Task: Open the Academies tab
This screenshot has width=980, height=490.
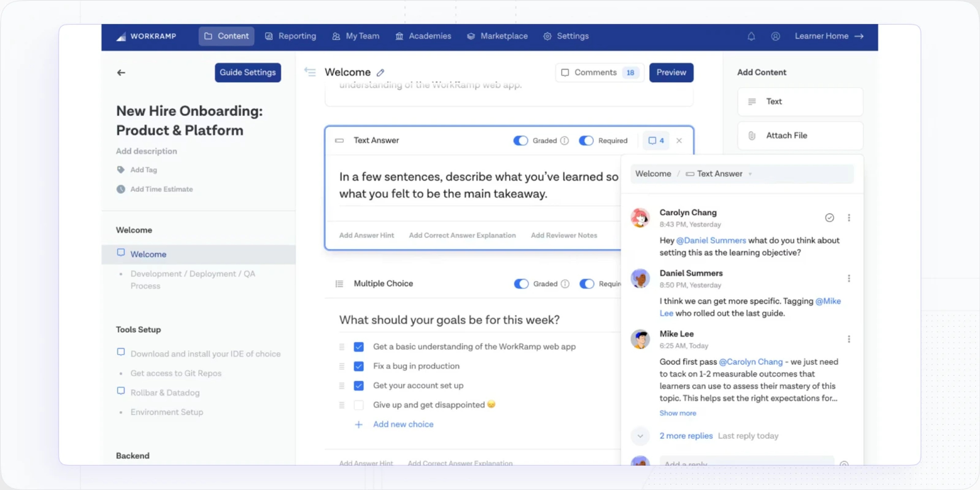Action: [423, 36]
